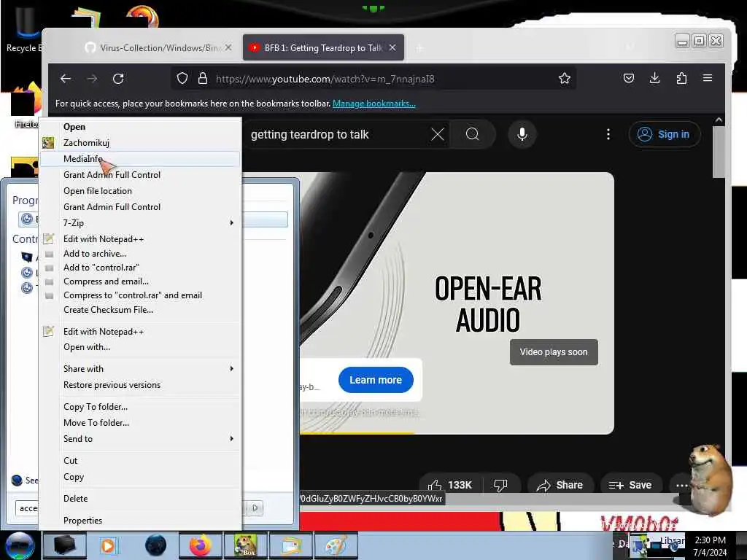This screenshot has width=747, height=560.
Task: Go back in Firefox browser
Action: tap(66, 79)
